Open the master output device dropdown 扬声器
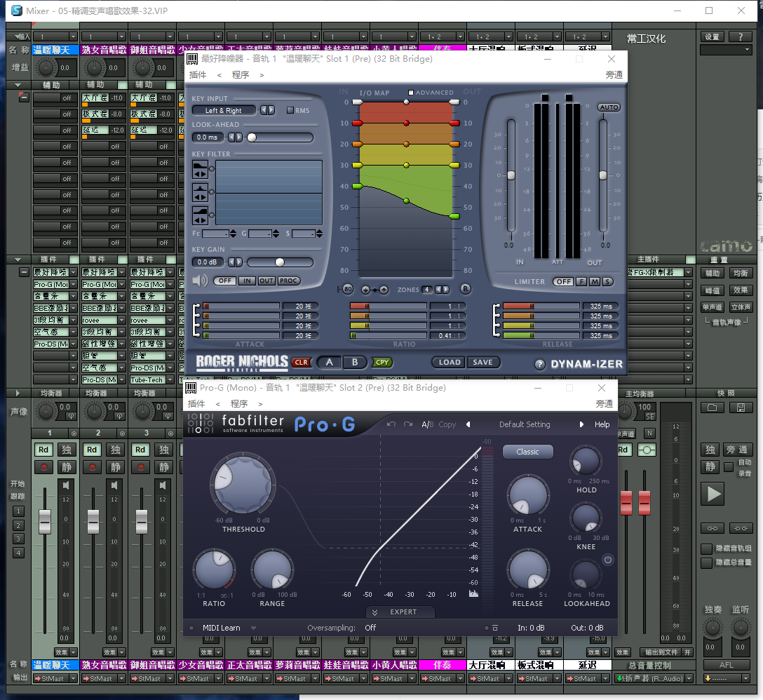 tap(689, 678)
